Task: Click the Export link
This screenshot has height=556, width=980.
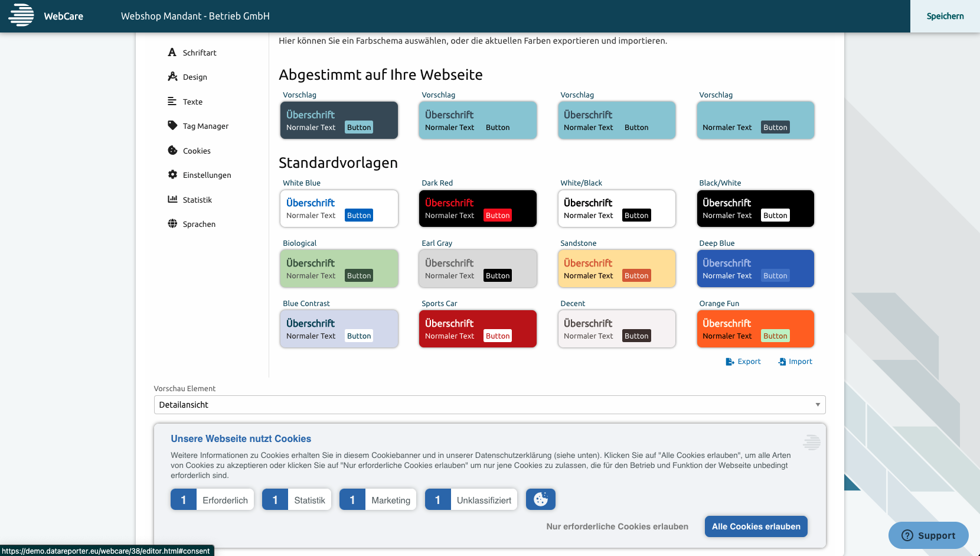Action: tap(743, 362)
